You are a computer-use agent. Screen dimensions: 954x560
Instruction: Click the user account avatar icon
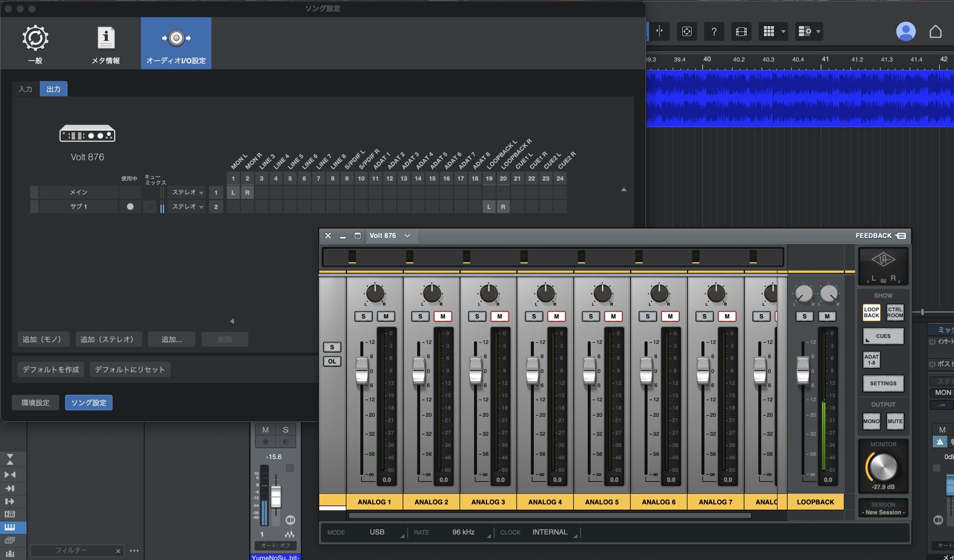click(906, 31)
